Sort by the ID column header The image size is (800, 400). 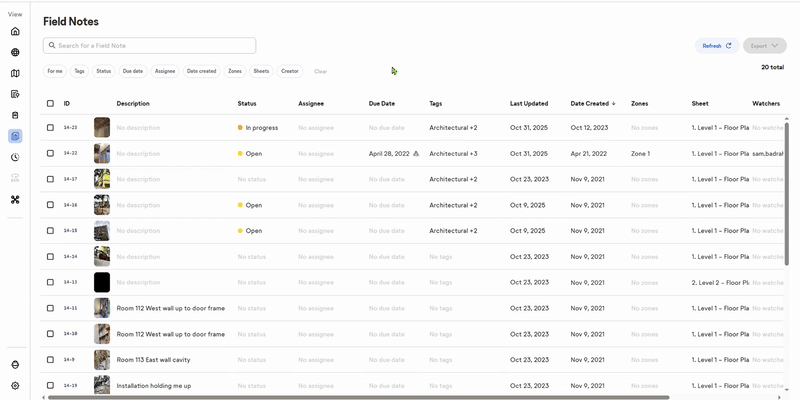tap(67, 104)
